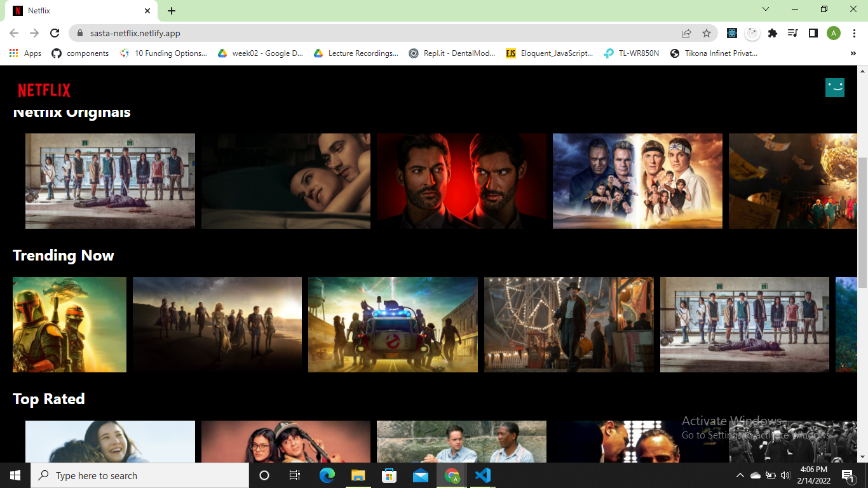This screenshot has height=488, width=868.
Task: Open the components GitHub bookmark
Action: (80, 53)
